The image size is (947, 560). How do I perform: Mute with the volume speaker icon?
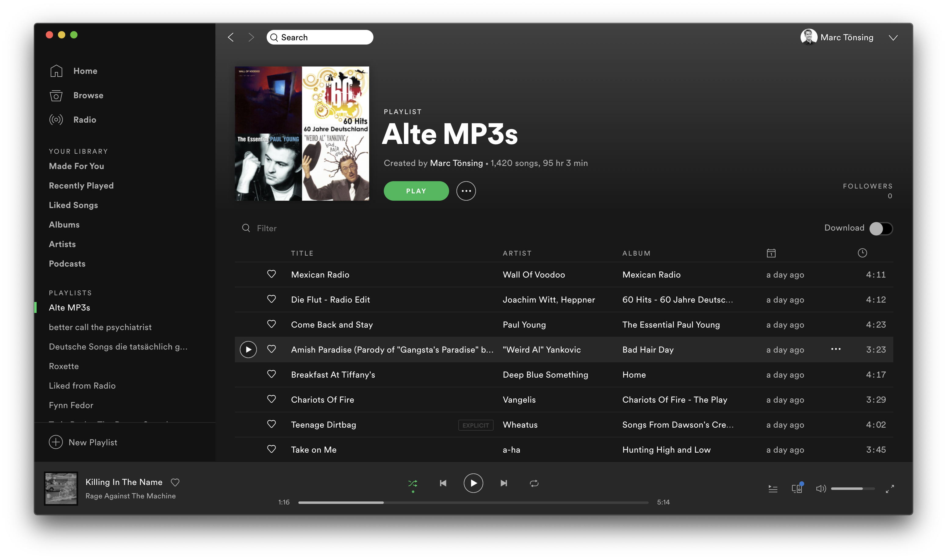point(821,489)
